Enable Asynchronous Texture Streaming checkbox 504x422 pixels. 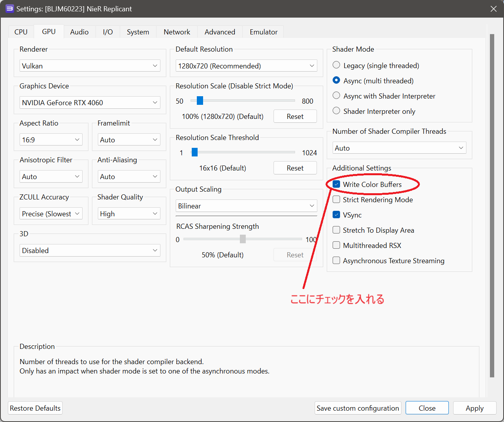(336, 260)
